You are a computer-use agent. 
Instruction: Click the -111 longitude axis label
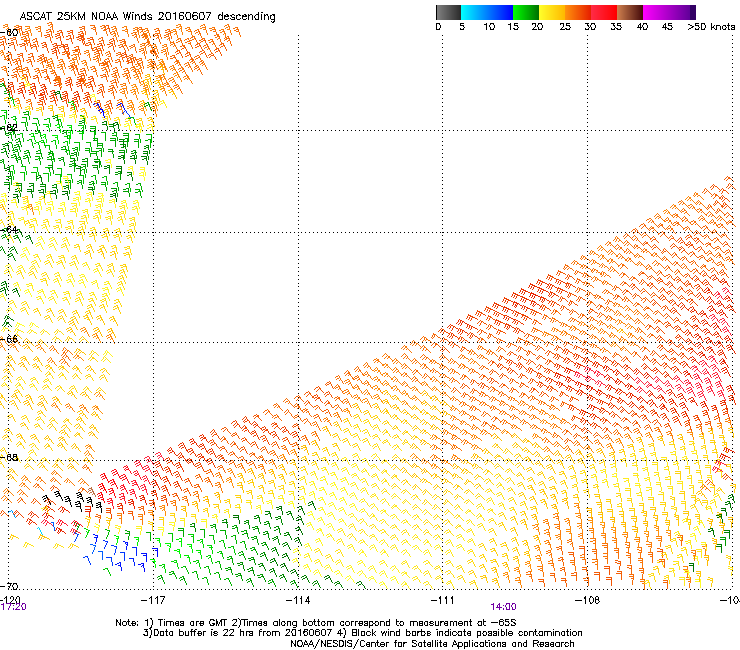point(443,599)
